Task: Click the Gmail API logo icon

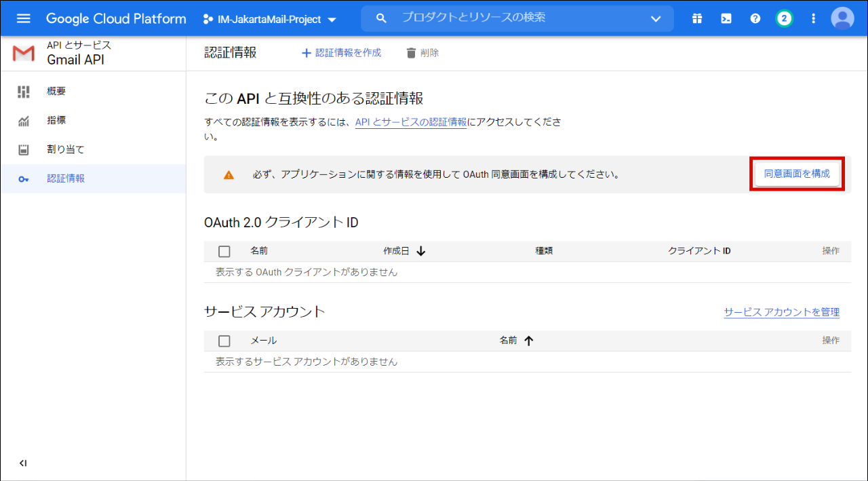Action: pos(24,54)
